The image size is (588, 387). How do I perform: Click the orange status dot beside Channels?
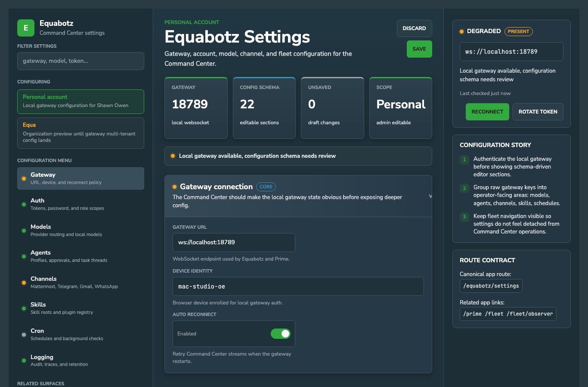tap(24, 283)
